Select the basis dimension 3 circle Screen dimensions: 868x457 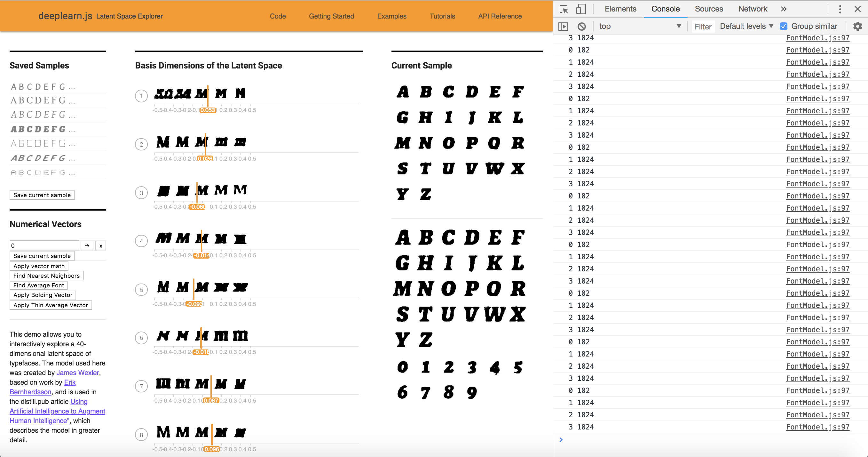pyautogui.click(x=141, y=193)
